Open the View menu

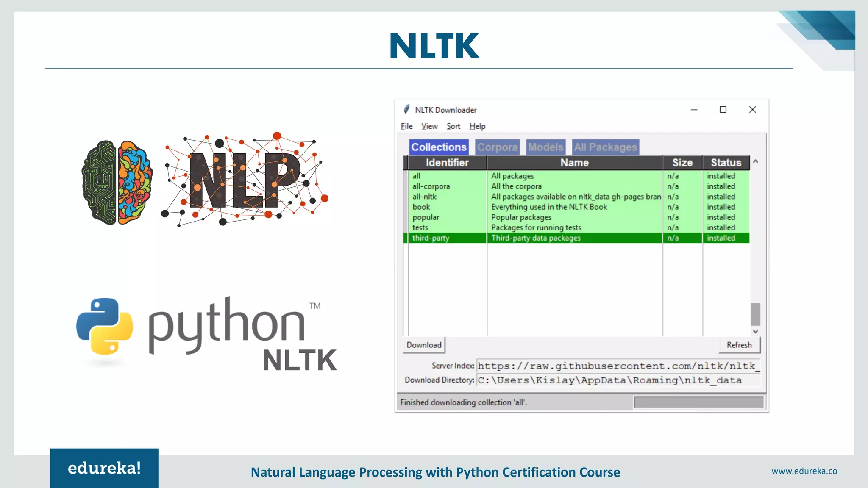click(x=429, y=126)
